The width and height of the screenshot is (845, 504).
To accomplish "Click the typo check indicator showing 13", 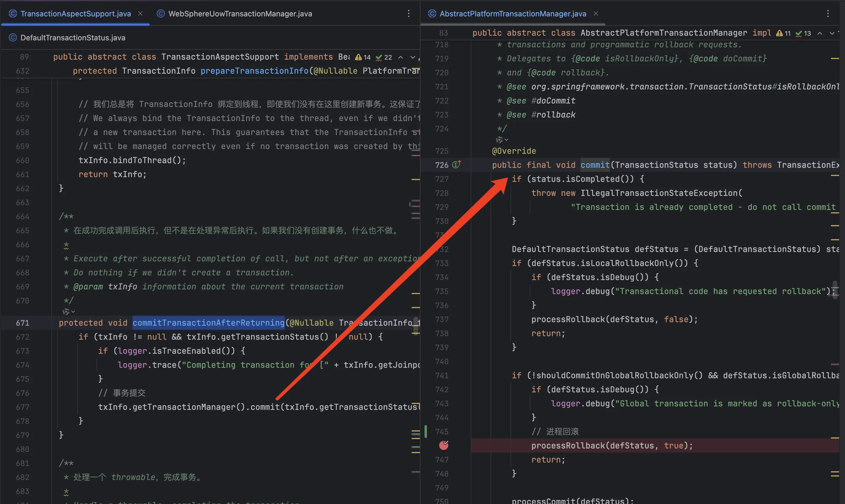I will point(803,33).
